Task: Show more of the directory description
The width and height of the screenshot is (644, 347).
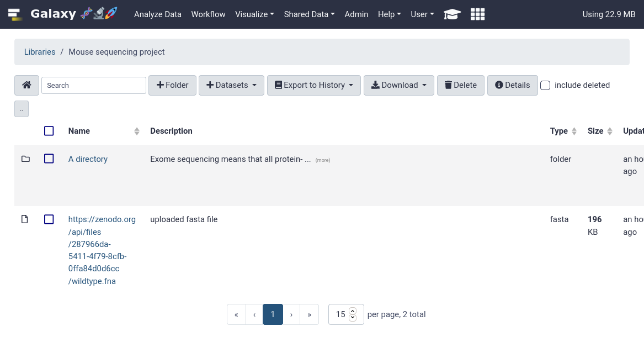Action: [x=322, y=160]
